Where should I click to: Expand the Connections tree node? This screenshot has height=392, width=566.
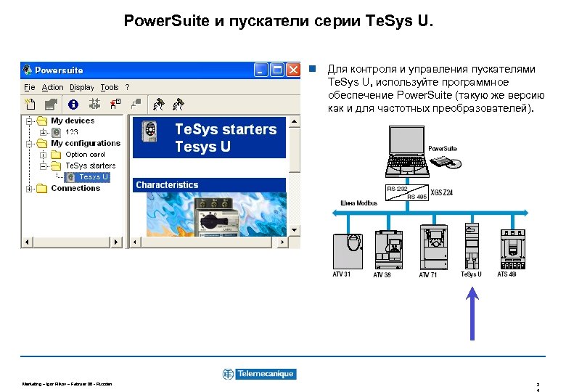[29, 189]
